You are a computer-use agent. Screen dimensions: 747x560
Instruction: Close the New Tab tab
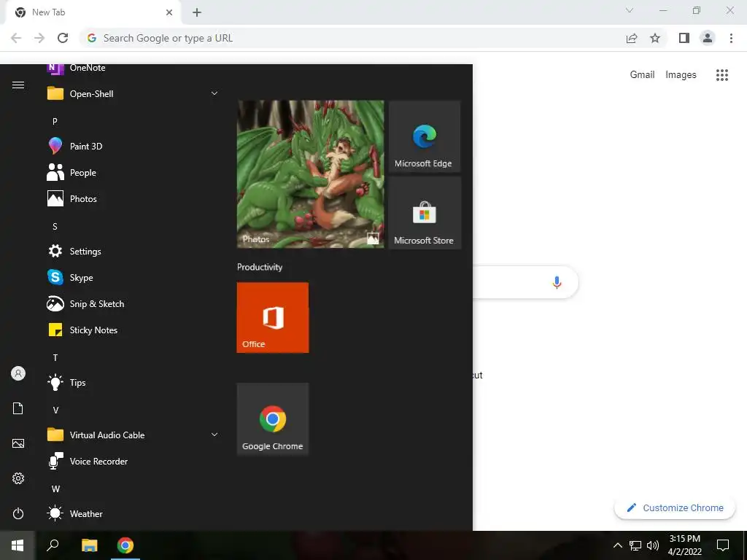169,12
